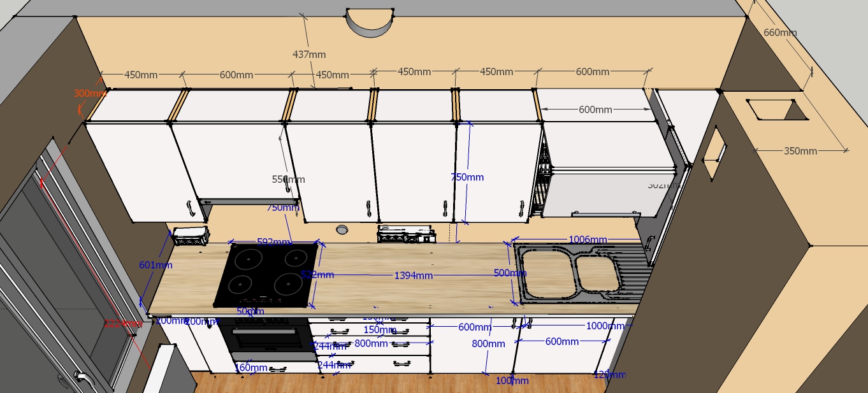Select the 437mm ceiling dimension label
This screenshot has height=393, width=868.
point(308,55)
